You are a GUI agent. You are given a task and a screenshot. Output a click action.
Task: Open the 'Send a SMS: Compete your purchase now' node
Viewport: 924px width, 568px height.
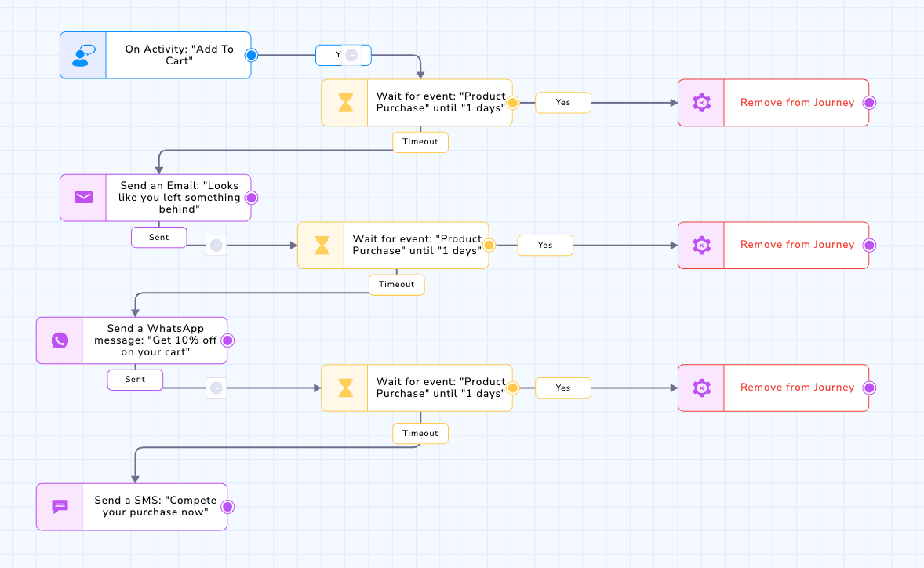pos(132,507)
